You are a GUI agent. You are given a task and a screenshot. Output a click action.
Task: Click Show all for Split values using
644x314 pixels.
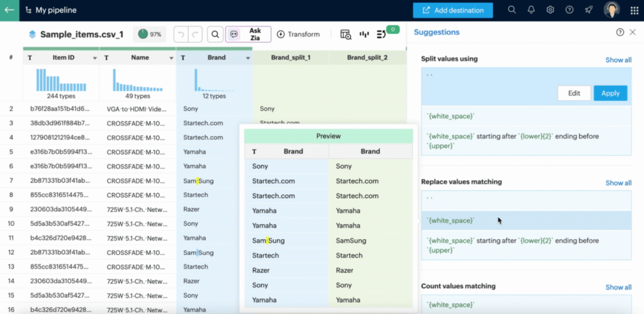point(619,60)
